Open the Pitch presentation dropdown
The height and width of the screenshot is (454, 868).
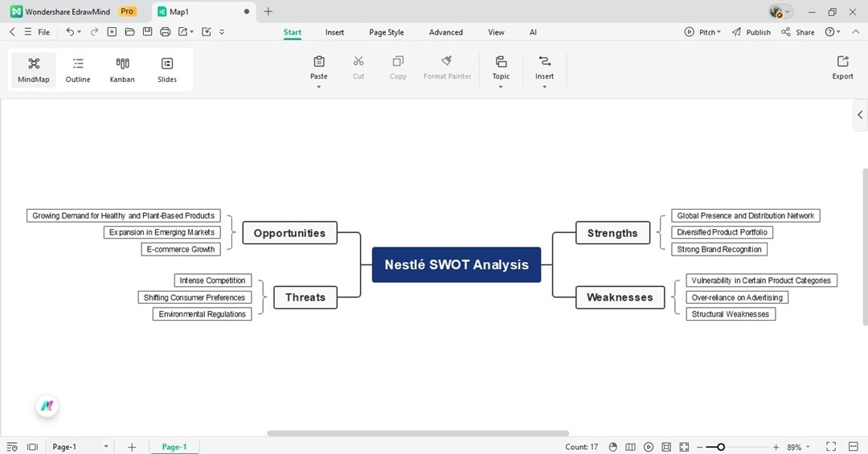click(x=702, y=32)
